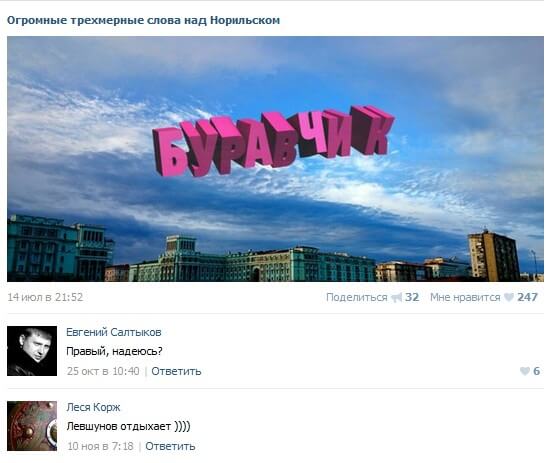Click the like count 247

[527, 297]
